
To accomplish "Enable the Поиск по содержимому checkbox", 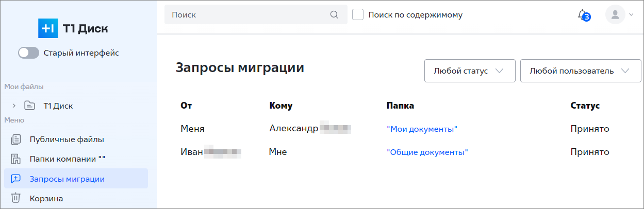I will (358, 14).
